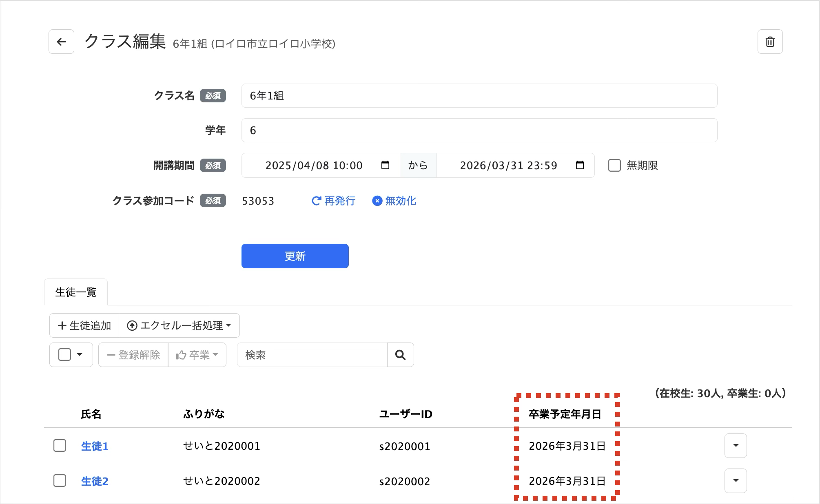
Task: Click the 再発行 reissue code icon
Action: click(x=316, y=201)
